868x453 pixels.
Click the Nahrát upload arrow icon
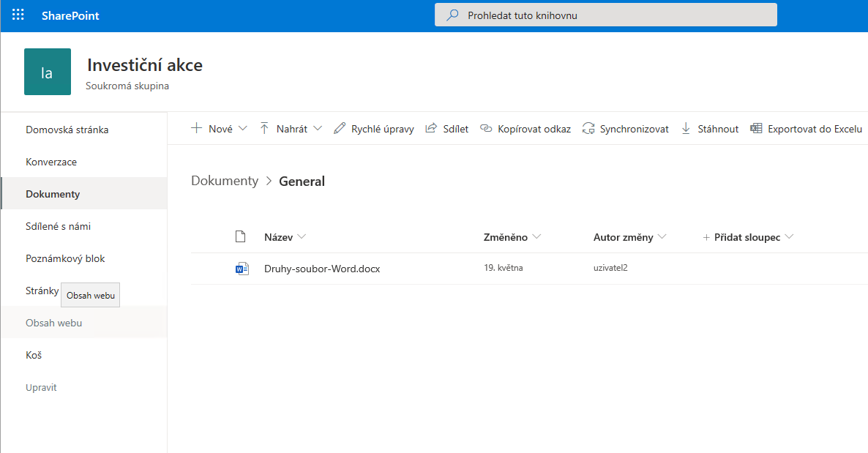265,129
